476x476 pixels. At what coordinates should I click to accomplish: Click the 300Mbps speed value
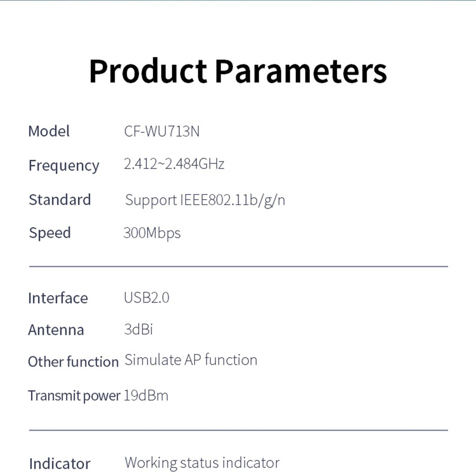click(x=152, y=233)
